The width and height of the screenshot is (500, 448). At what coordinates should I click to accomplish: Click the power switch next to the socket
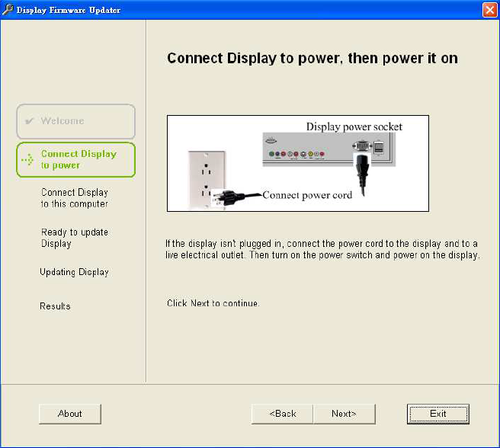point(378,147)
